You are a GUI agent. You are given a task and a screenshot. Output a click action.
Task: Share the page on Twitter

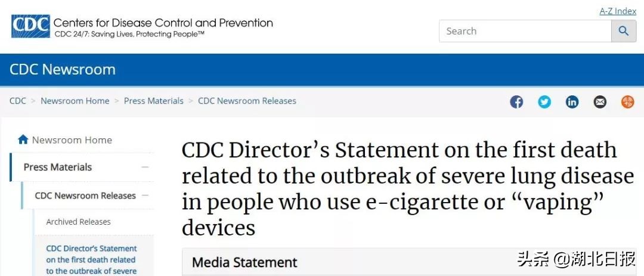pos(544,102)
